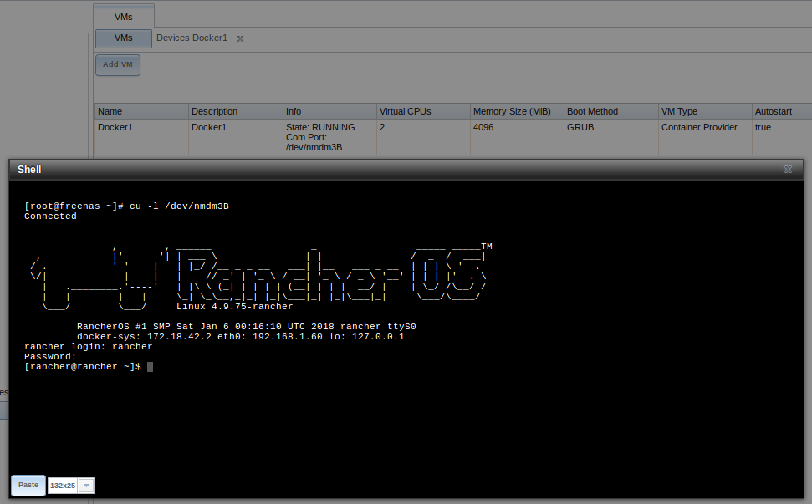The width and height of the screenshot is (812, 504).
Task: Open the Devices Docker1 tab
Action: (192, 38)
